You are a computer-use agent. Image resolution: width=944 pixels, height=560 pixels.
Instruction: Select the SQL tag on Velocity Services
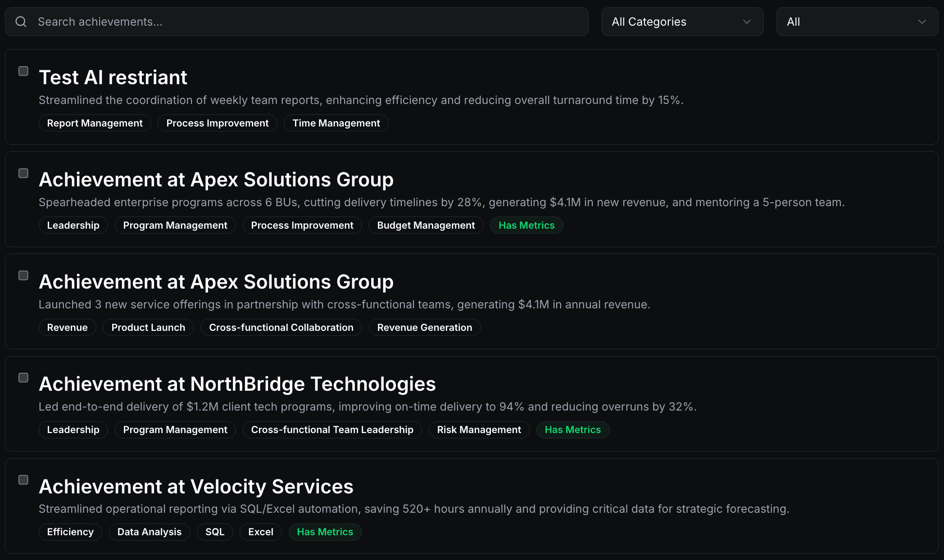click(215, 532)
